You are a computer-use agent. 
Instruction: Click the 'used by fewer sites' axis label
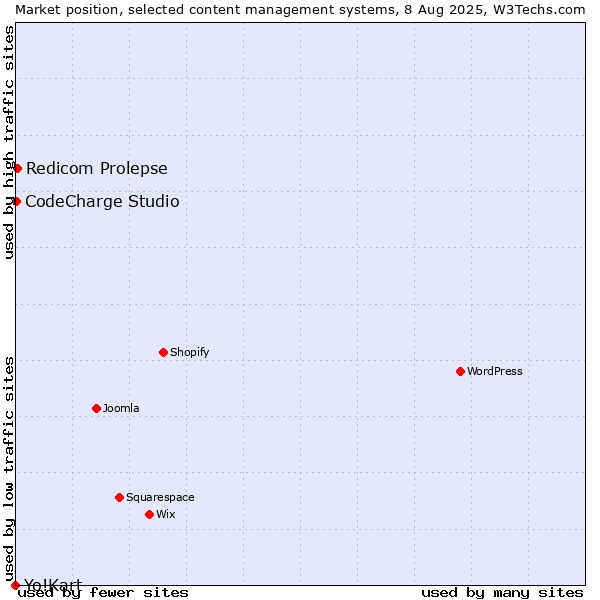coord(103,593)
